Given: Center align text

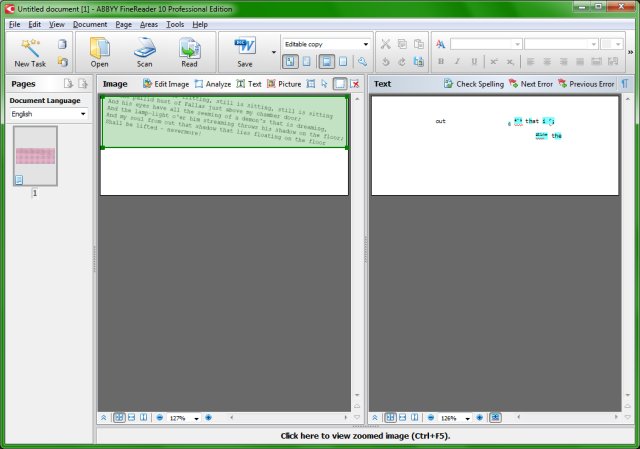Looking at the screenshot, I should click(x=547, y=62).
